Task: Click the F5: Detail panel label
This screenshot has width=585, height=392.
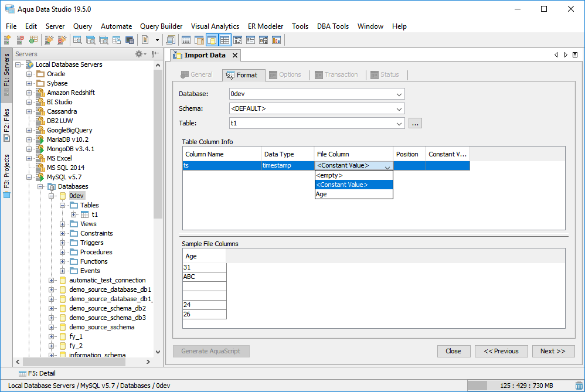Action: [42, 373]
